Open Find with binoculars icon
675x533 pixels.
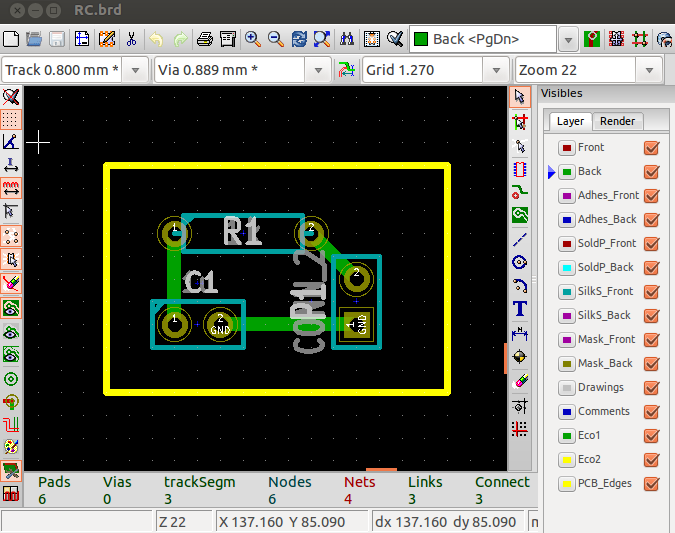(347, 39)
